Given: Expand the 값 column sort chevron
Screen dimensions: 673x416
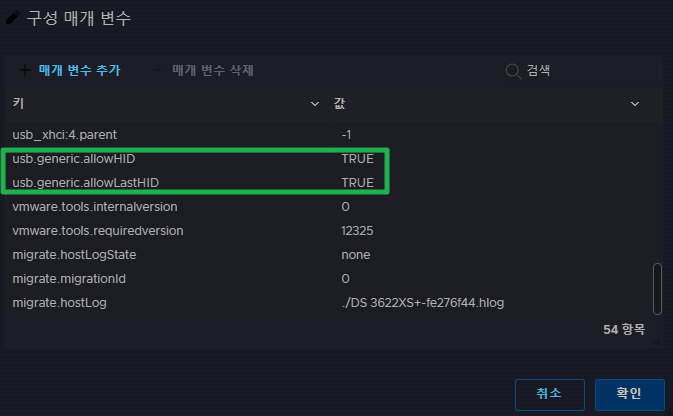Looking at the screenshot, I should [635, 103].
